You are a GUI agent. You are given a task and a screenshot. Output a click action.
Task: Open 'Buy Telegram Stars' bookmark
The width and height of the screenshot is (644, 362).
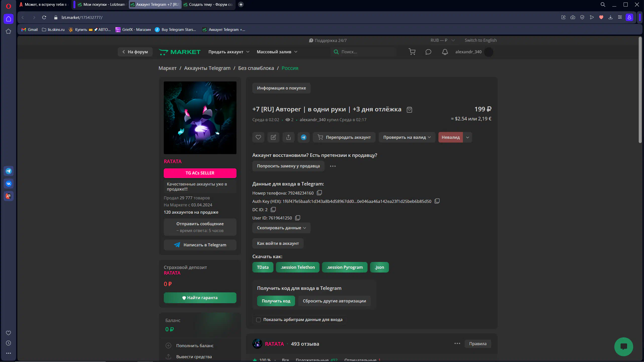point(175,30)
